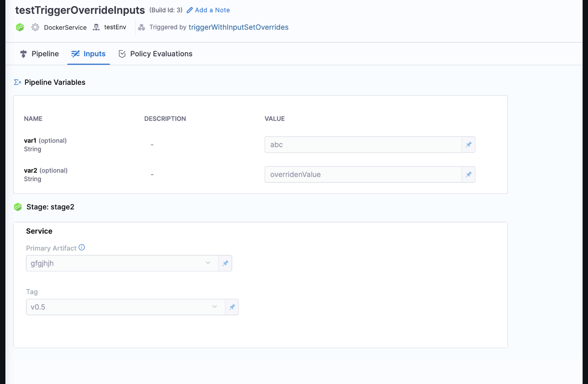Expand the Tag dropdown showing v0.5

[125, 307]
